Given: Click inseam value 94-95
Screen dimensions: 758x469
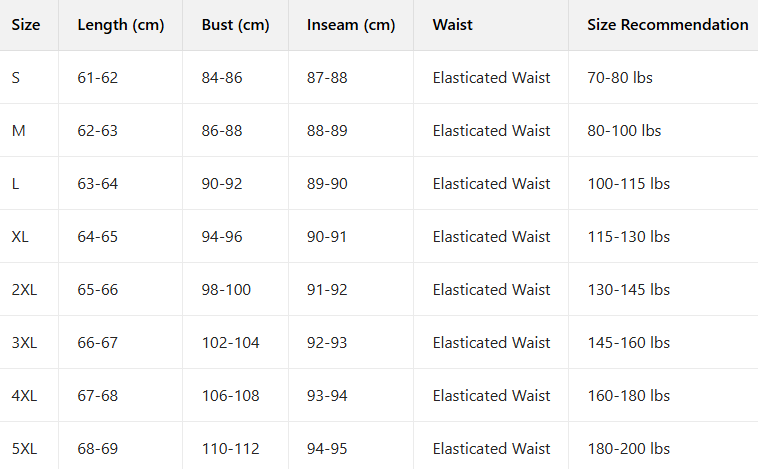Looking at the screenshot, I should [327, 449].
